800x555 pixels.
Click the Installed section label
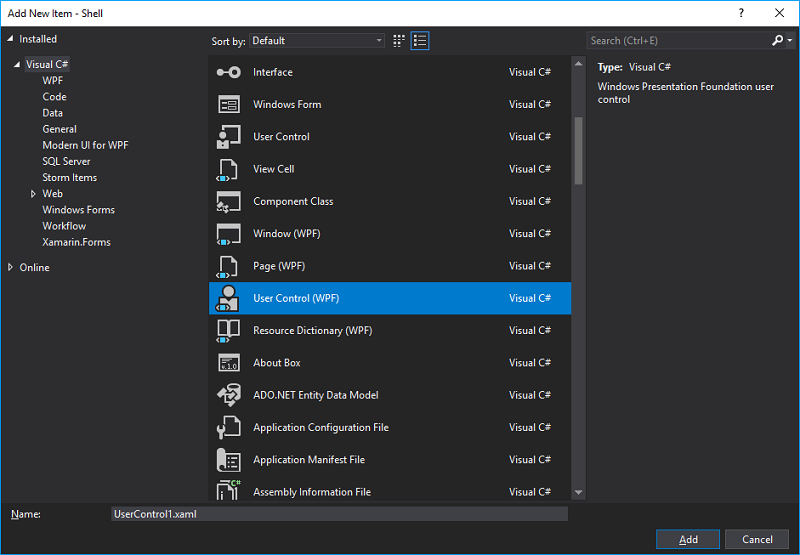[38, 39]
